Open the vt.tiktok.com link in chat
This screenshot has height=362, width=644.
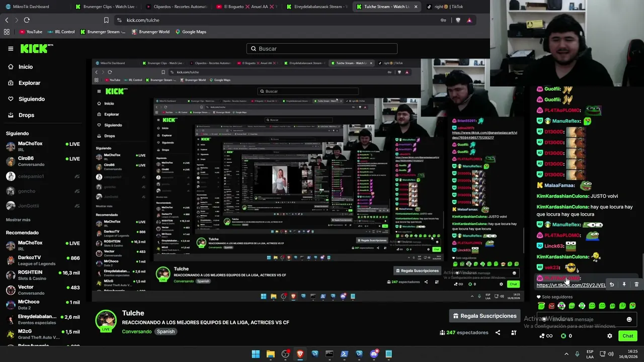coord(571,285)
